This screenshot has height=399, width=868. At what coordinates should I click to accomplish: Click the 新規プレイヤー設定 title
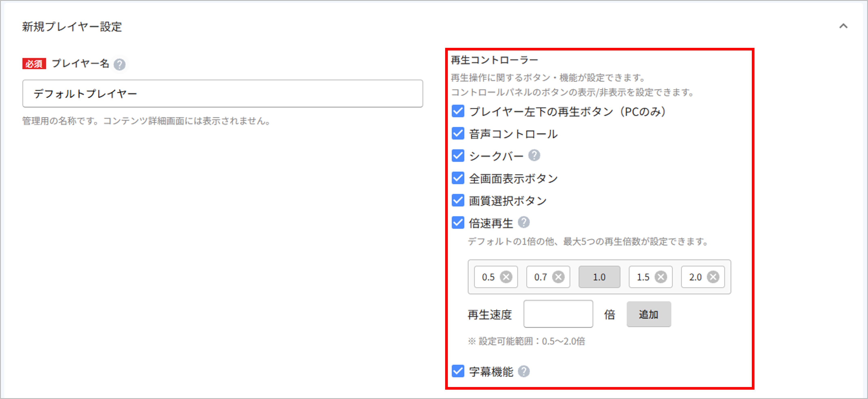[x=72, y=27]
